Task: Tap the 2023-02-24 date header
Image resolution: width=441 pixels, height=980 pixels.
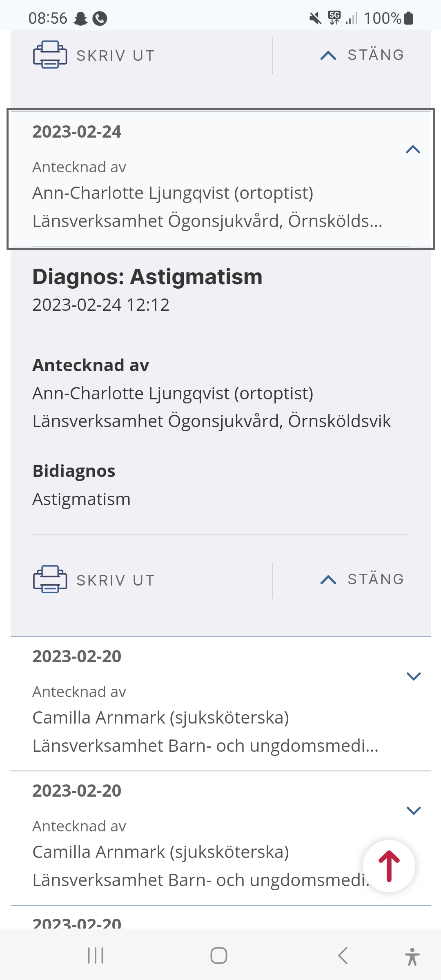Action: coord(77,132)
